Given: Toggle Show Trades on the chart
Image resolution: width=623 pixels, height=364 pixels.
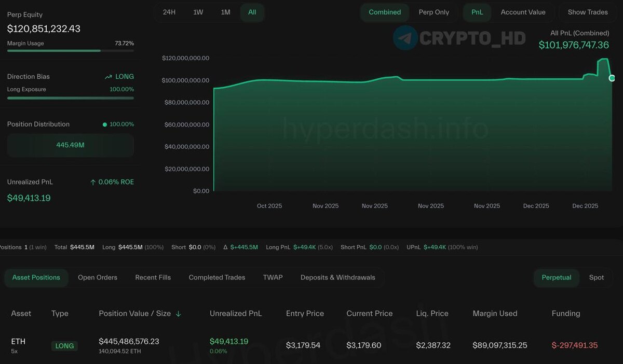Looking at the screenshot, I should (x=588, y=12).
